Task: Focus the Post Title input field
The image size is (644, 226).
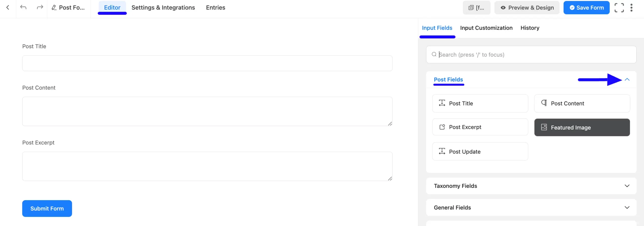Action: (207, 63)
